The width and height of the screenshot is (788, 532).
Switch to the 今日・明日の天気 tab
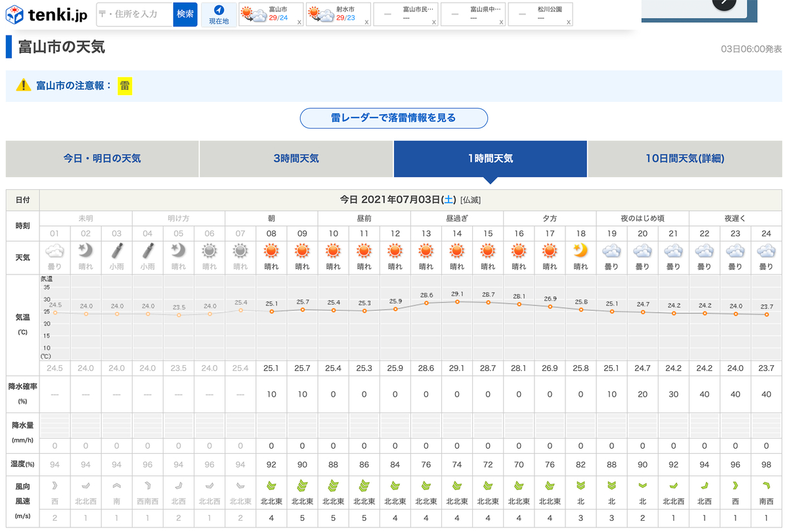102,158
